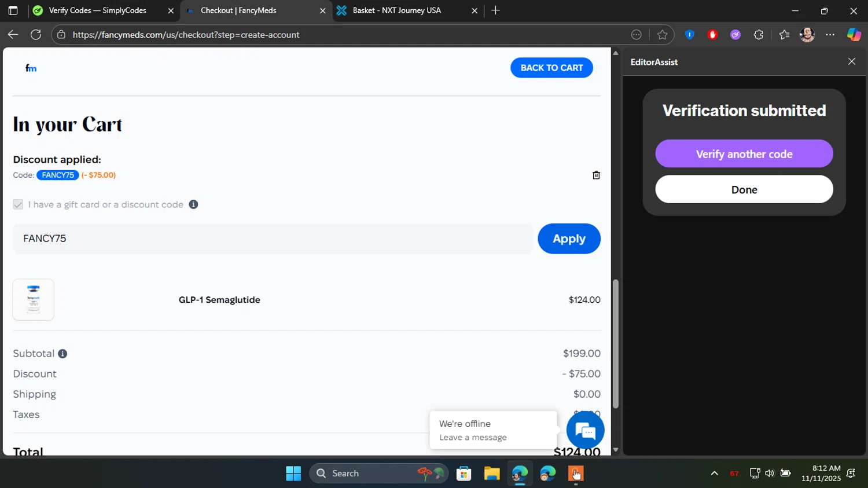This screenshot has height=488, width=868.
Task: Click the FANCY75 code badge
Action: tap(58, 175)
